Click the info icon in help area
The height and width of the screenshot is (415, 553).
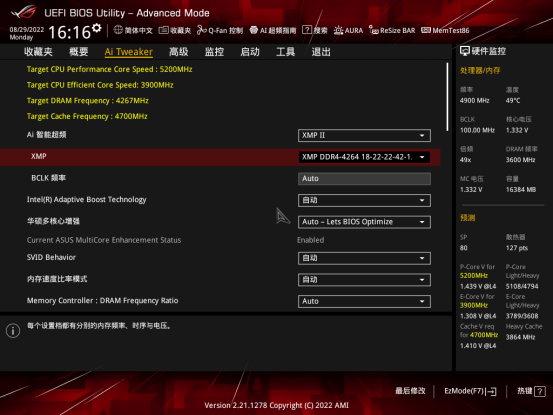(x=13, y=331)
